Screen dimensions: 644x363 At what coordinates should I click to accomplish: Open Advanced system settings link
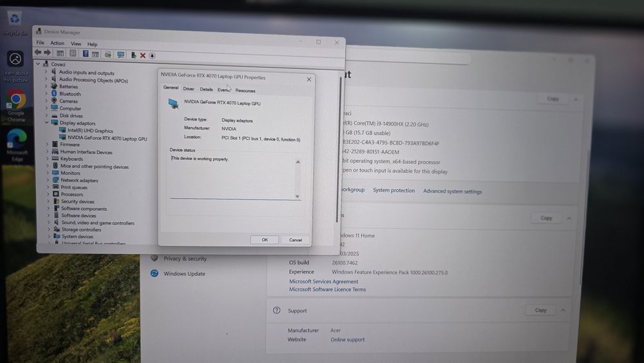pos(452,191)
